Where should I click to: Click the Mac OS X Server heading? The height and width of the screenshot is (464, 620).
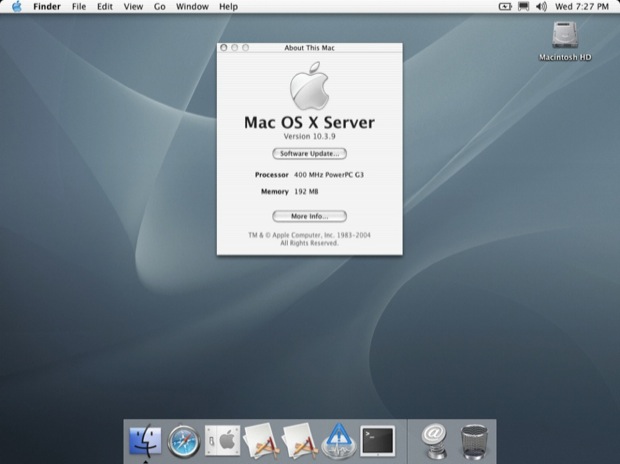(x=309, y=122)
